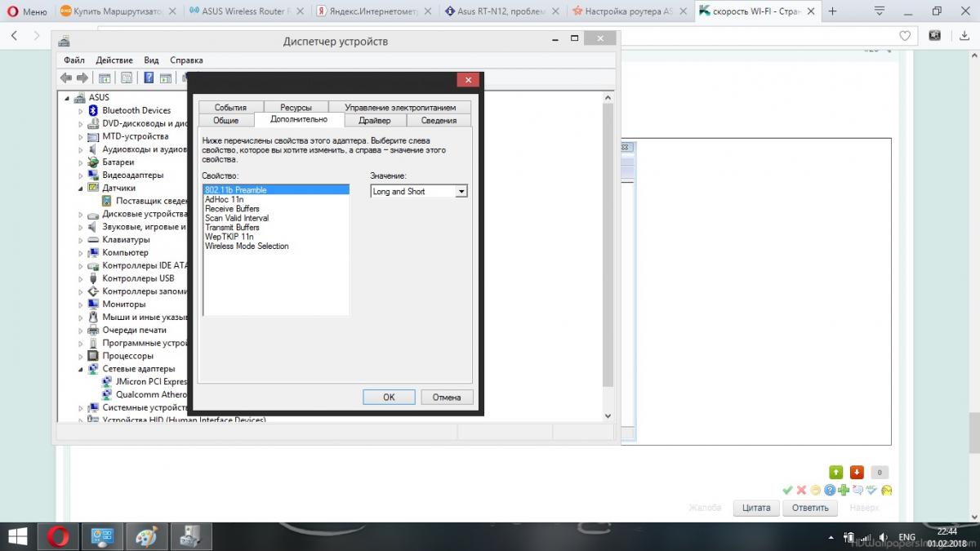
Task: Switch to the Яндекс.Интернетометр browser tab
Action: click(375, 11)
